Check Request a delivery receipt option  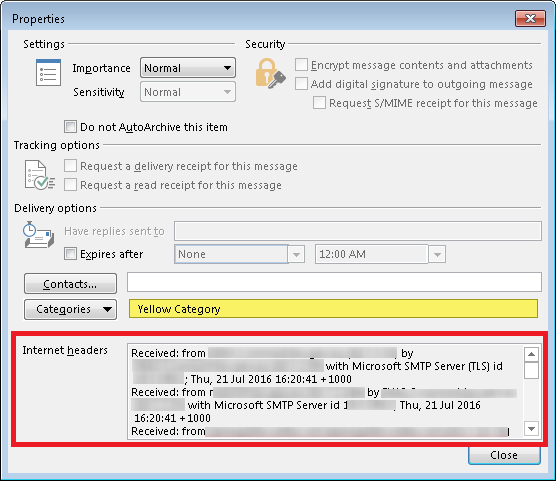(x=70, y=165)
